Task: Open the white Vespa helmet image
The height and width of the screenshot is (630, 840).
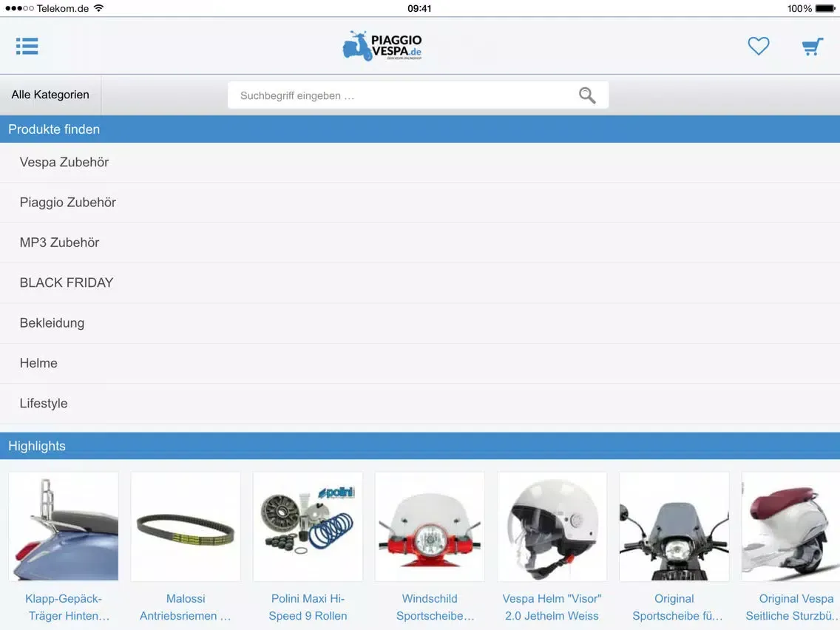Action: click(552, 526)
